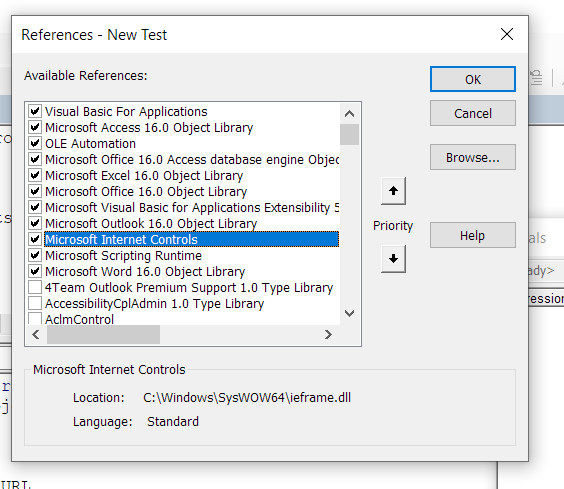
Task: Check AccessibilityCplAdmin 1.0 Type Library
Action: click(35, 303)
